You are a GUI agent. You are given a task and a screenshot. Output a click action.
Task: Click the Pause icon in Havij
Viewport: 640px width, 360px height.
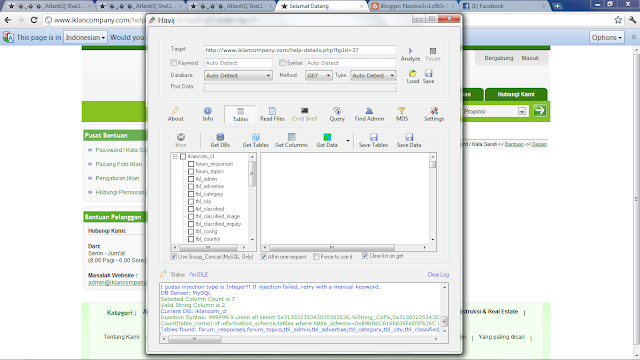pos(433,54)
